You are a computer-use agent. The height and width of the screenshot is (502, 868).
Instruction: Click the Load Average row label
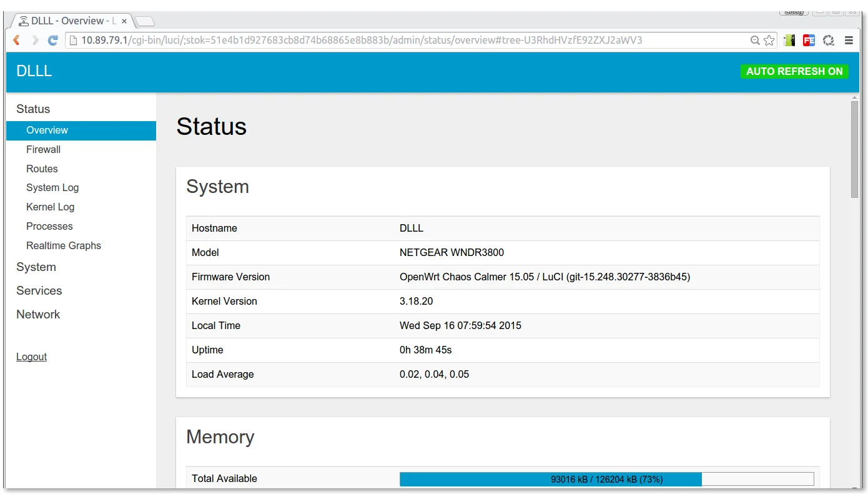pos(223,375)
